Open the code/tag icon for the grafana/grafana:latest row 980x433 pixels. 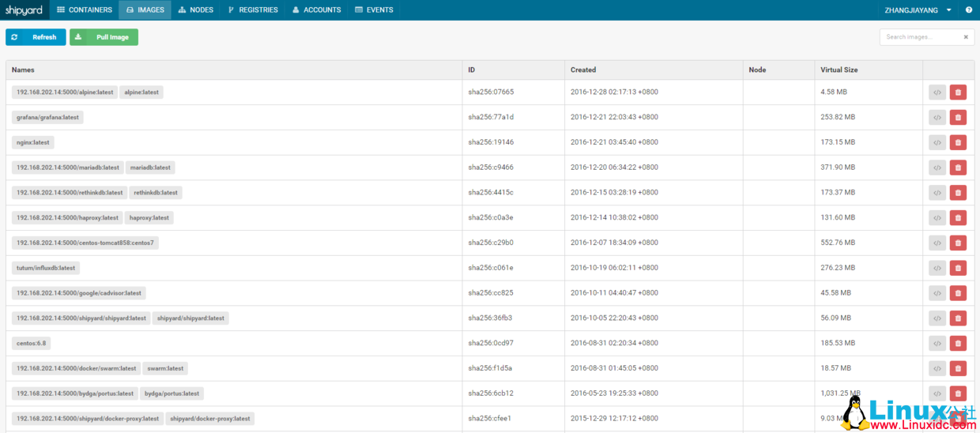click(937, 118)
